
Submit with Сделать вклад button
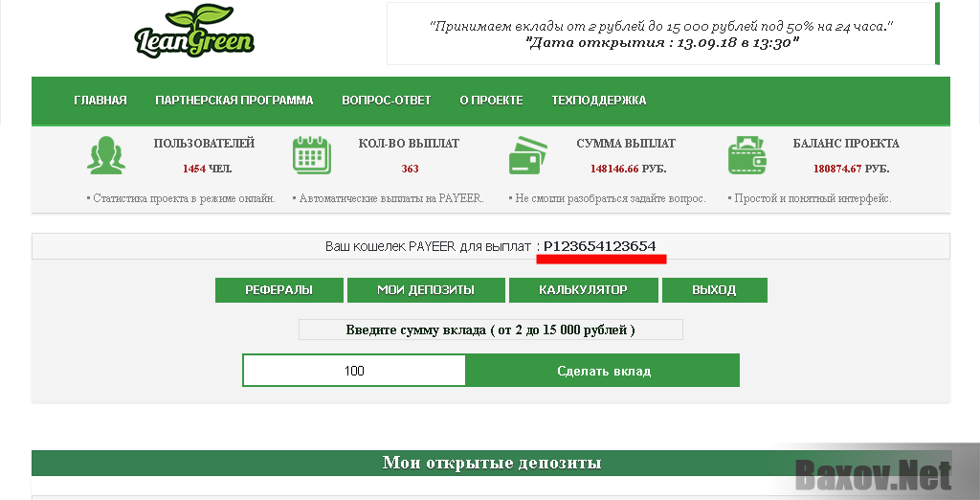[603, 371]
